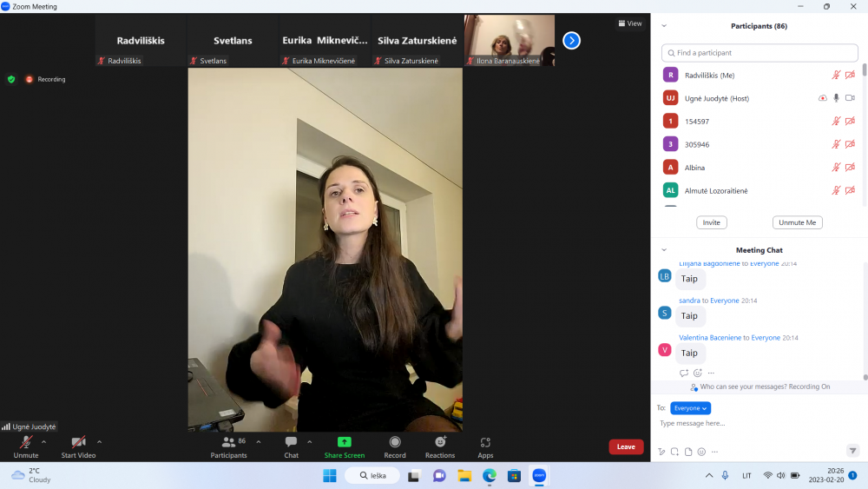This screenshot has height=489, width=868.
Task: Click 'Who can see your messages?' notice
Action: (x=759, y=387)
